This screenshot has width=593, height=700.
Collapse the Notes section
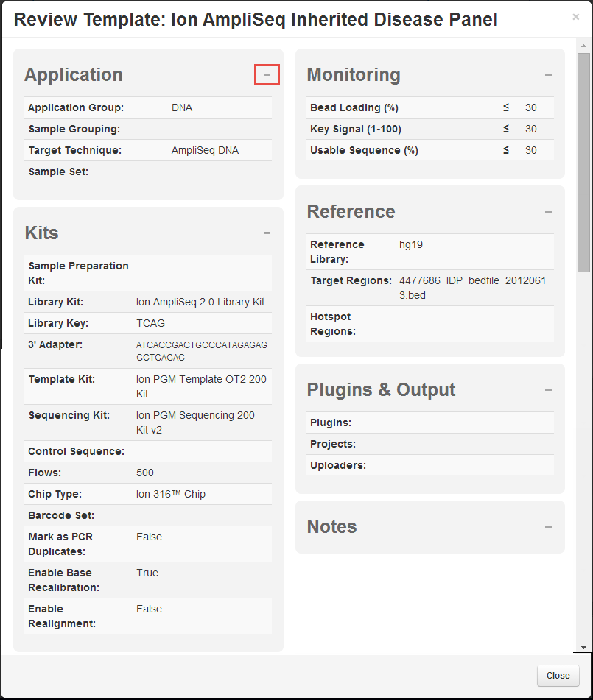coord(548,527)
